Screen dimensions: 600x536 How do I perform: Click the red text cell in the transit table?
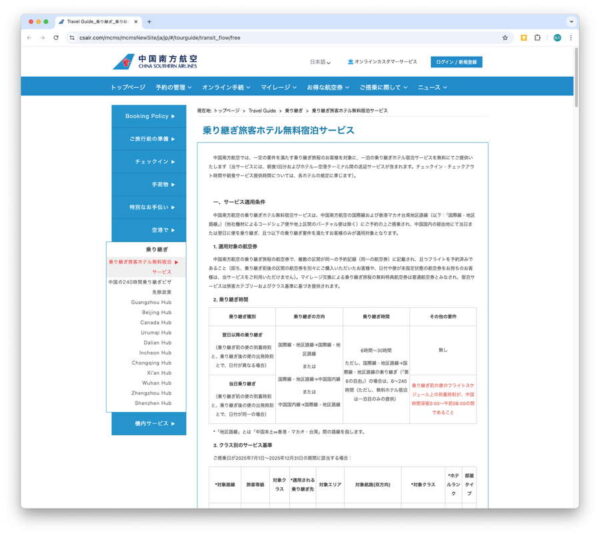[x=443, y=399]
